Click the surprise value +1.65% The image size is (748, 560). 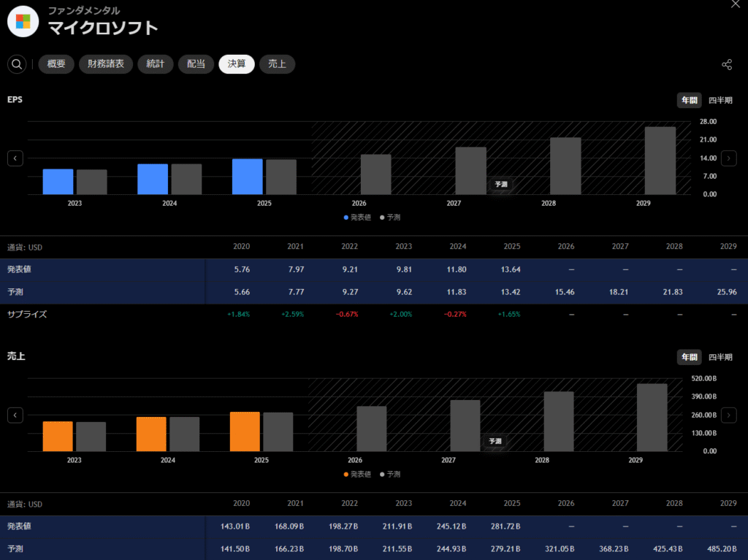tap(509, 315)
